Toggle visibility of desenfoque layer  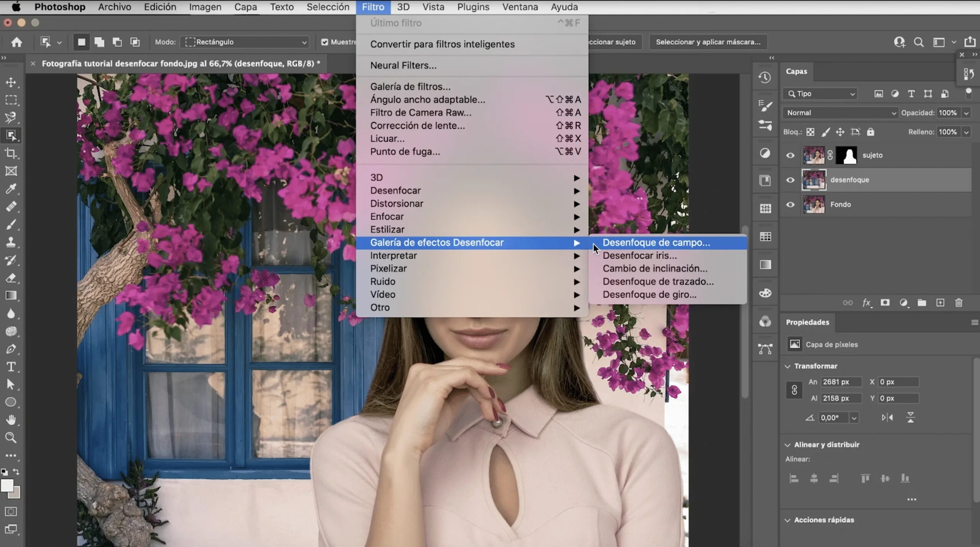point(791,180)
